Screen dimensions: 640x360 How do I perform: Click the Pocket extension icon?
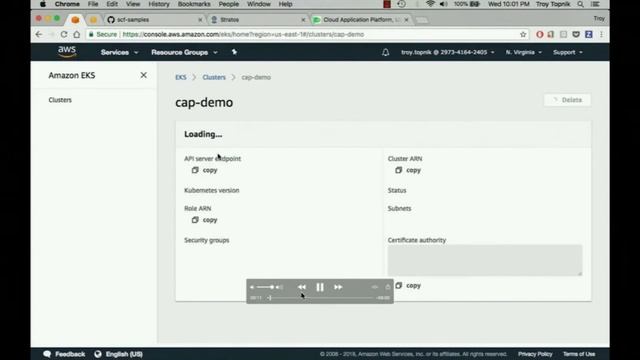tap(576, 34)
